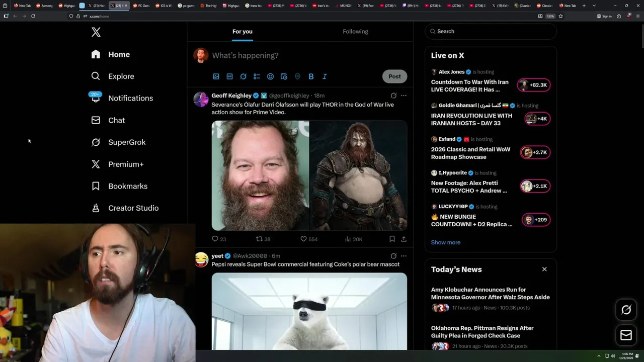Open a new browser tab

pos(584,6)
